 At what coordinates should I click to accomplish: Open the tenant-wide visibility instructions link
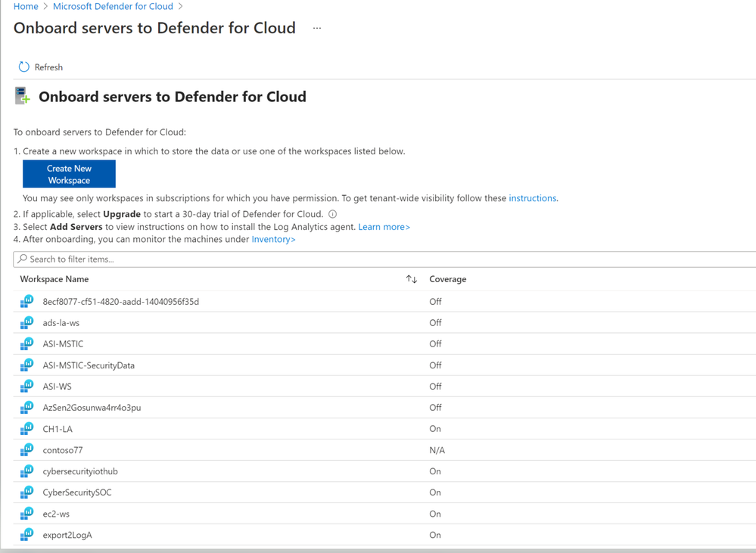[x=534, y=198]
